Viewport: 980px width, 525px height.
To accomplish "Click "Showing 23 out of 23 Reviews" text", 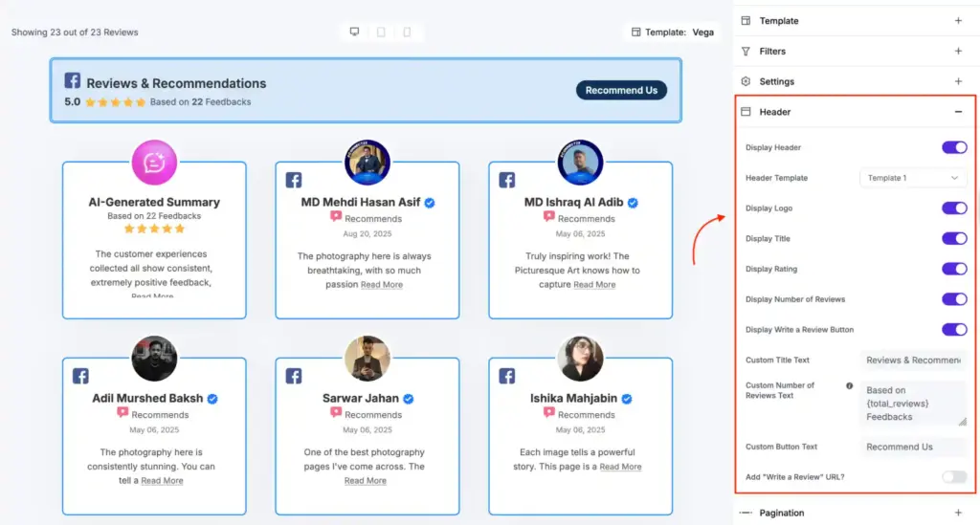I will pyautogui.click(x=75, y=32).
